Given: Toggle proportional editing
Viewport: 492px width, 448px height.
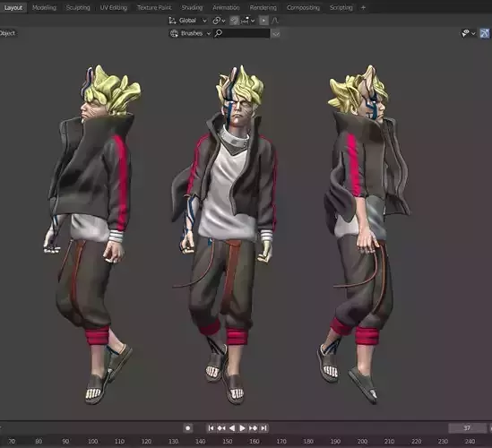Looking at the screenshot, I should point(263,21).
